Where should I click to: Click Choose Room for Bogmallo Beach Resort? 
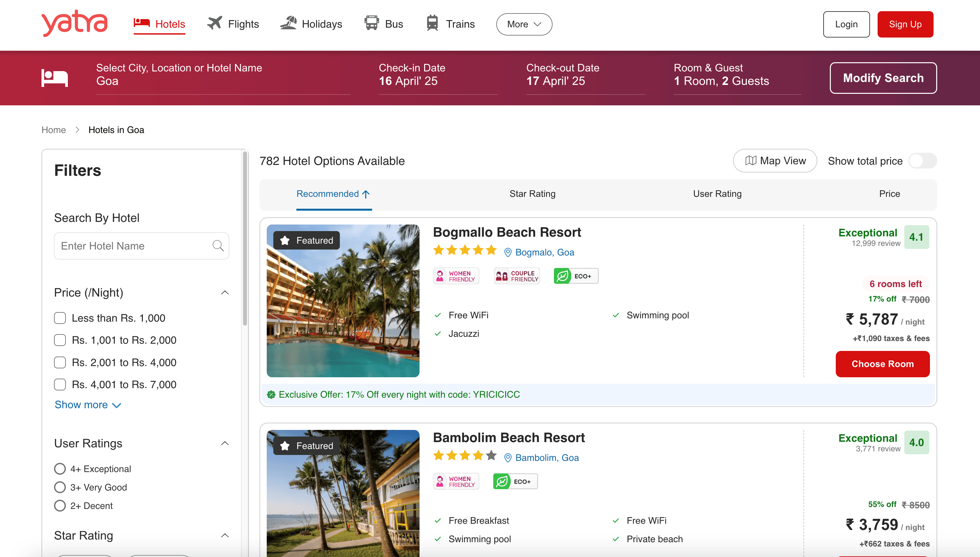882,364
